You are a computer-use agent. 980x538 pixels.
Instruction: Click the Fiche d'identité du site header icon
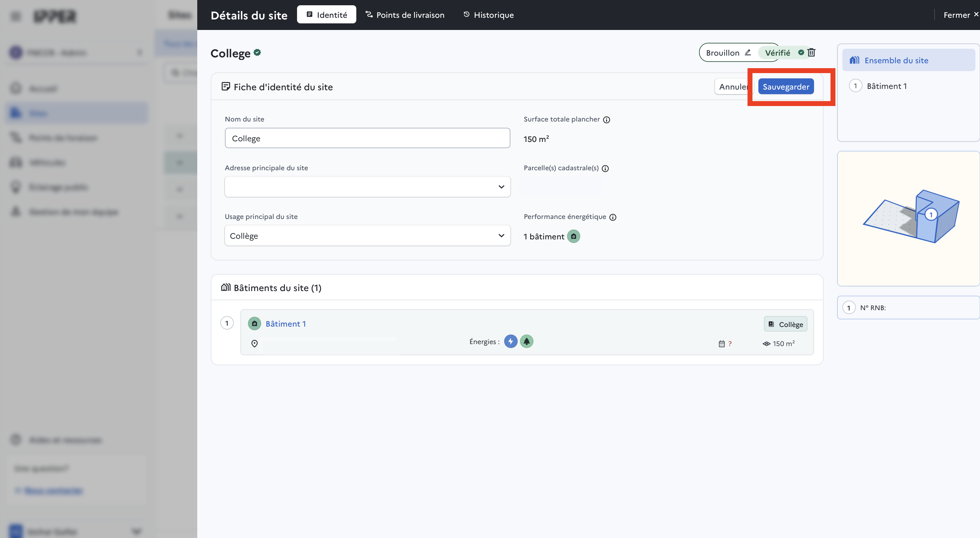point(226,87)
